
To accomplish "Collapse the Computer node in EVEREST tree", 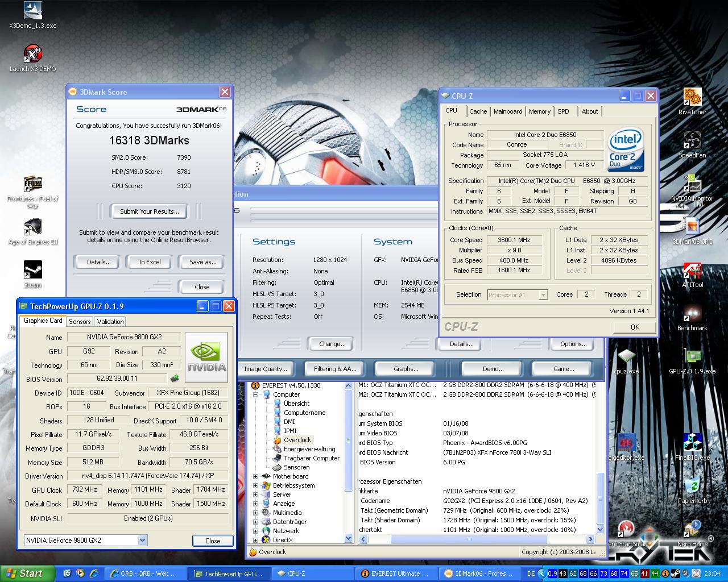I will point(255,394).
